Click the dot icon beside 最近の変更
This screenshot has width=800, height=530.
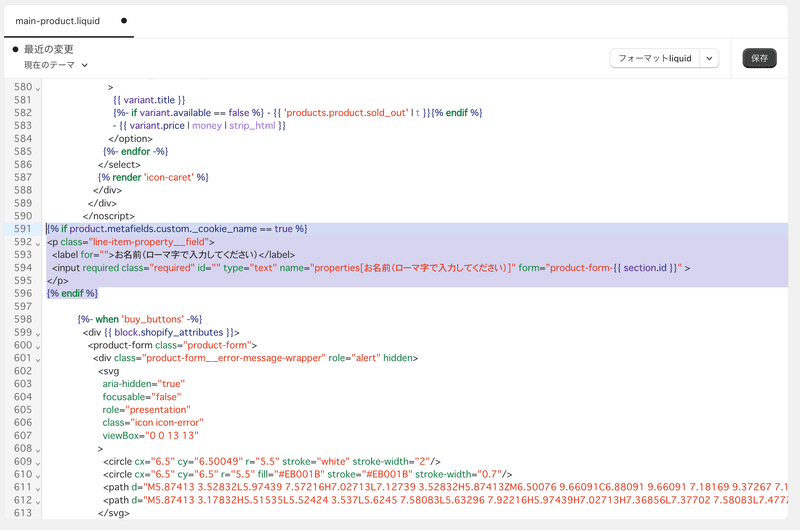pyautogui.click(x=16, y=49)
